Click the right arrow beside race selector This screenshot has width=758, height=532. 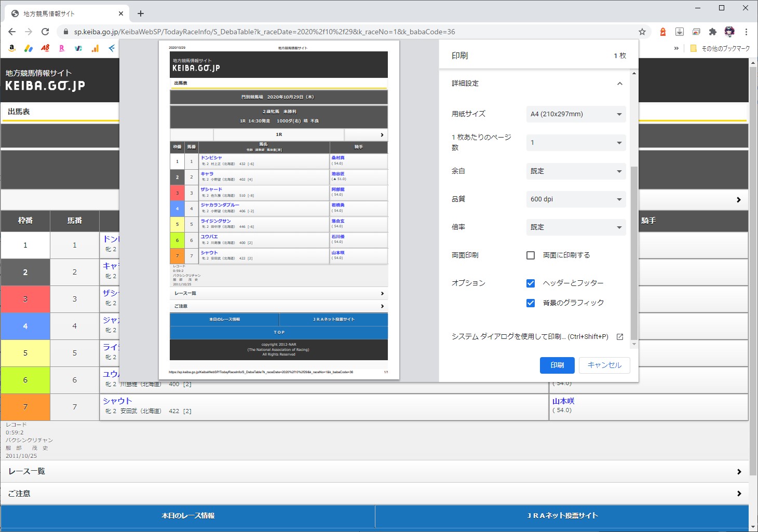(x=738, y=200)
